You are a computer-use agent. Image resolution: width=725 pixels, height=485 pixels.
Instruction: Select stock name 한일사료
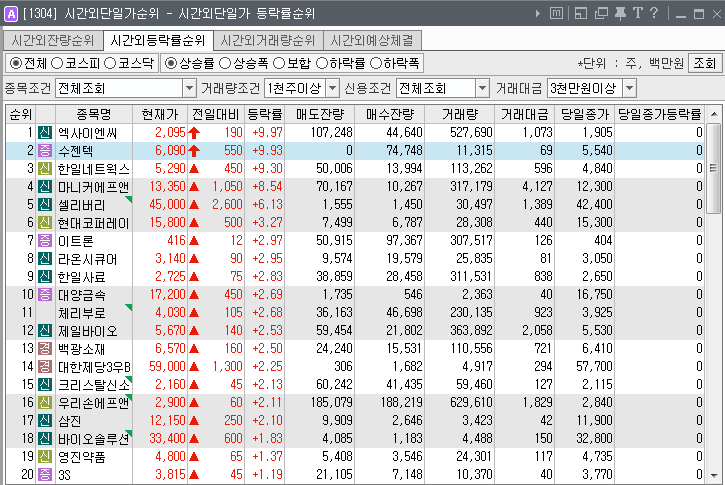point(82,277)
